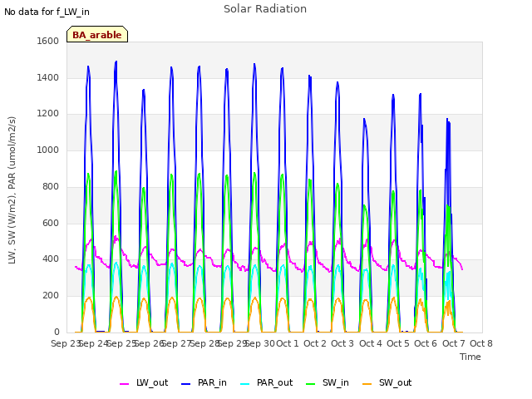Screen dimensions: 532x399
Task: Click the Sep 30 x-axis tick label
Action: (x=260, y=343)
